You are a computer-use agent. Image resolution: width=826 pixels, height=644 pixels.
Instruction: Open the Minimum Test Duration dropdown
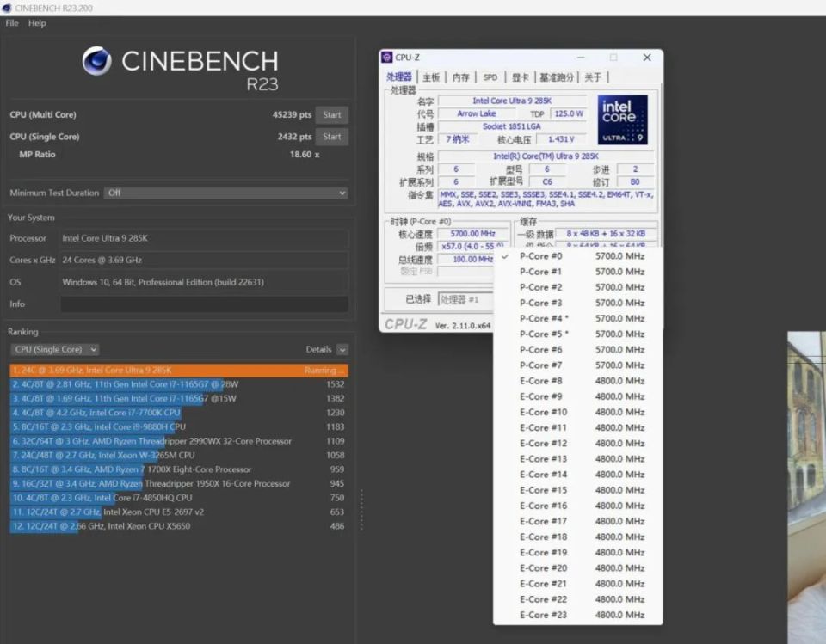[225, 193]
